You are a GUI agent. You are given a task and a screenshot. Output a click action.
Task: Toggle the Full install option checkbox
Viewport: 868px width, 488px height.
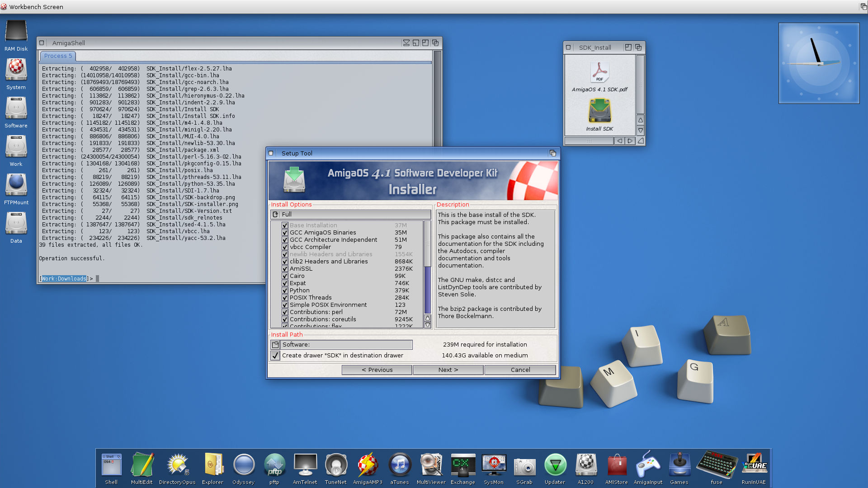tap(275, 214)
